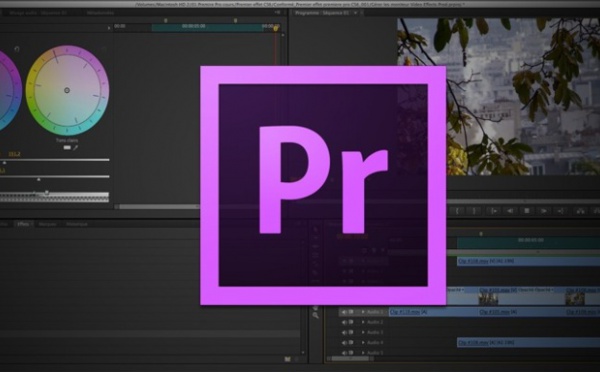Expand the Audio 1 track triangle

(363, 312)
